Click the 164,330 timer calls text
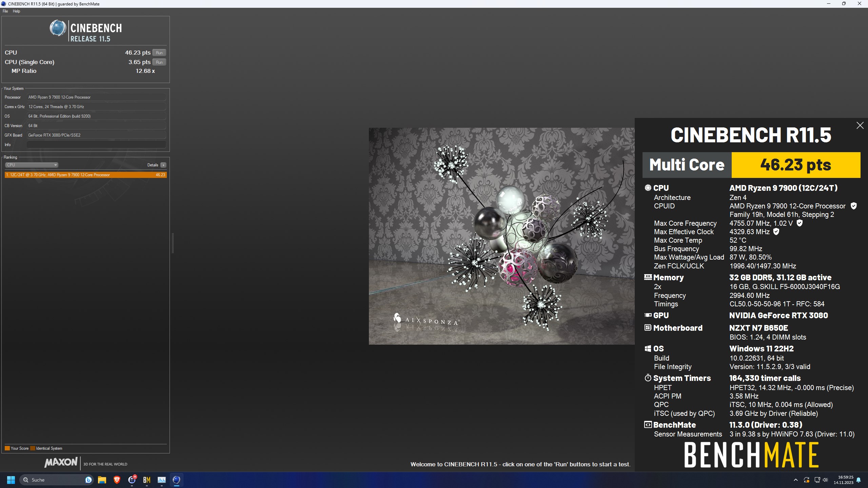This screenshot has height=488, width=868. tap(765, 378)
